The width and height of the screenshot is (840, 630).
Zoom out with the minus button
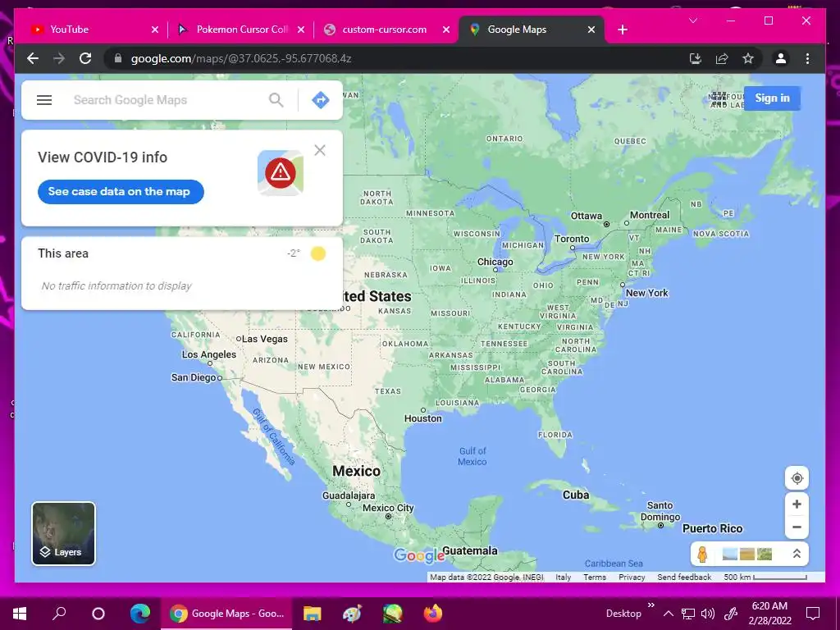tap(797, 527)
